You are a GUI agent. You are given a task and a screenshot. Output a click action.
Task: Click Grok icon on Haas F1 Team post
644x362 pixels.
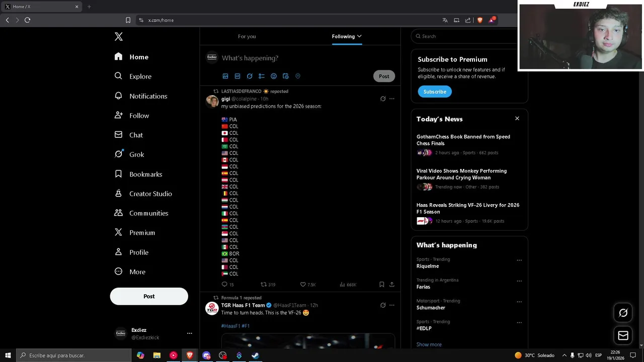pos(383,305)
